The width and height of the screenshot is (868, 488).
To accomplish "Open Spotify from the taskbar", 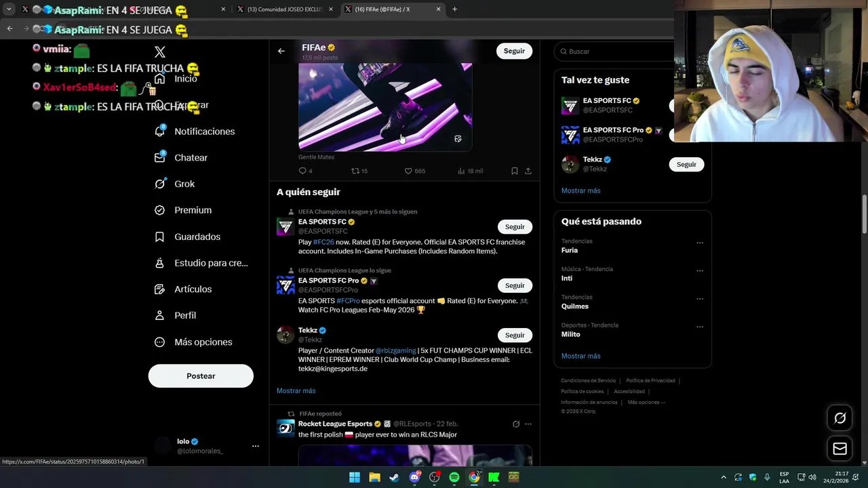I will [454, 477].
